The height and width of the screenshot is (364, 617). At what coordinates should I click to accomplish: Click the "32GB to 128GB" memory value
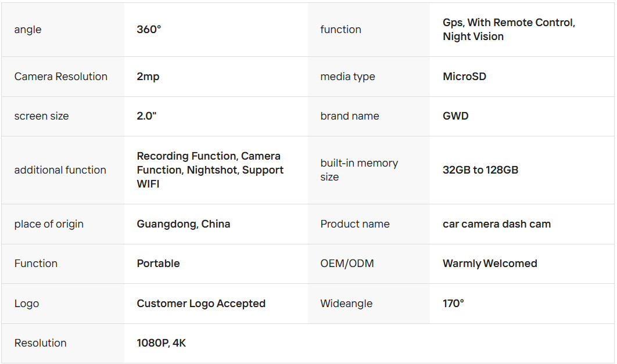point(480,170)
